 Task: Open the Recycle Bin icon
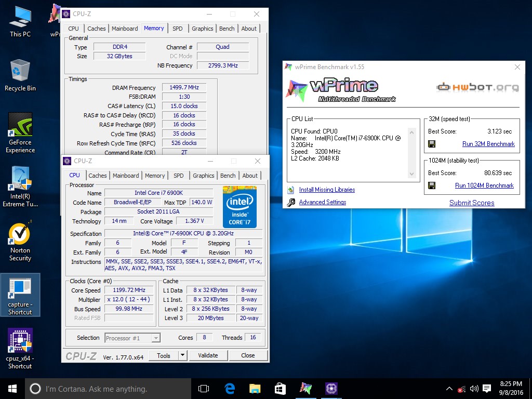coord(20,75)
